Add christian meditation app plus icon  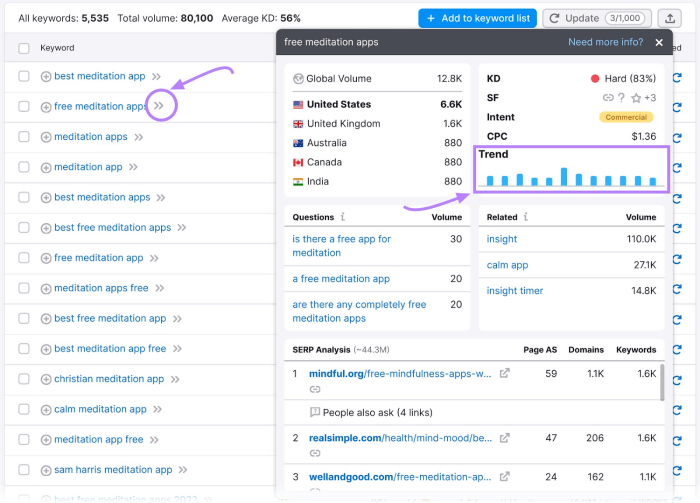tap(46, 379)
